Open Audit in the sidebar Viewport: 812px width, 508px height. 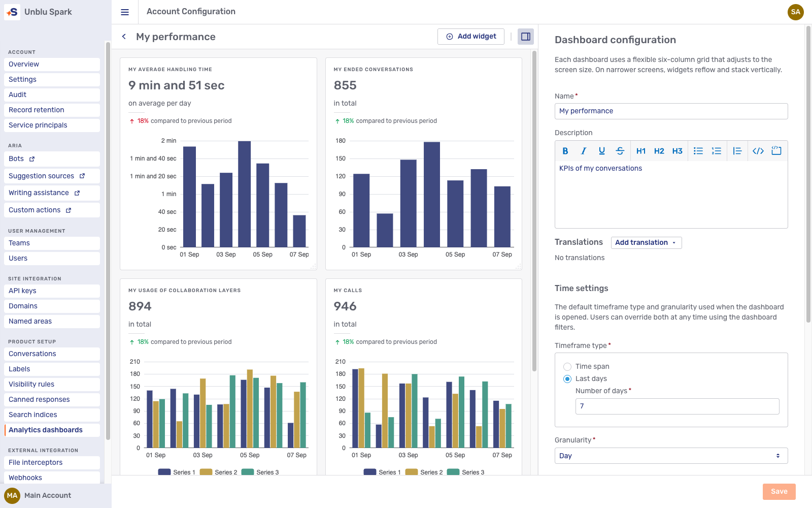click(52, 95)
